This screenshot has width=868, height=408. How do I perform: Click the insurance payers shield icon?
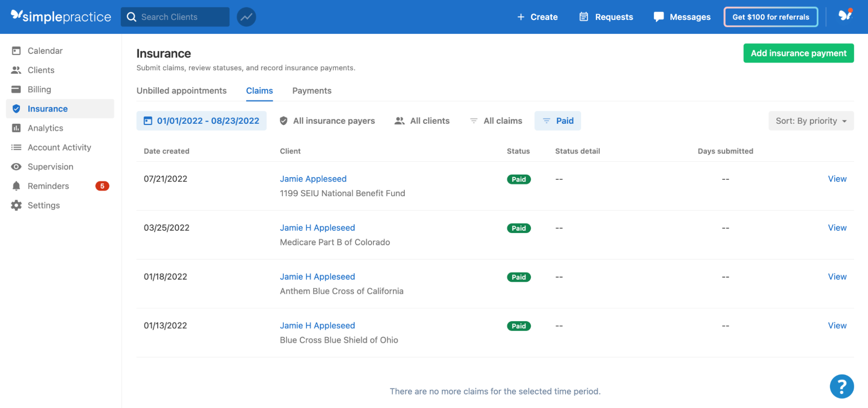(x=284, y=121)
